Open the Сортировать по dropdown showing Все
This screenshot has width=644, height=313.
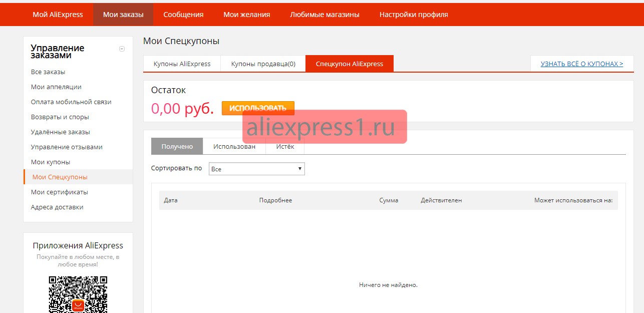click(256, 169)
